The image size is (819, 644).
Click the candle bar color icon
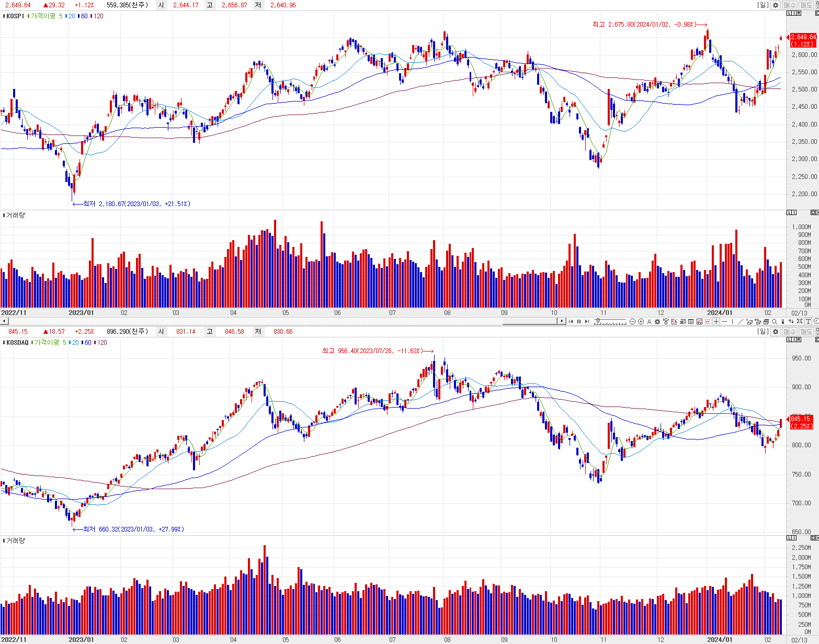[783, 321]
